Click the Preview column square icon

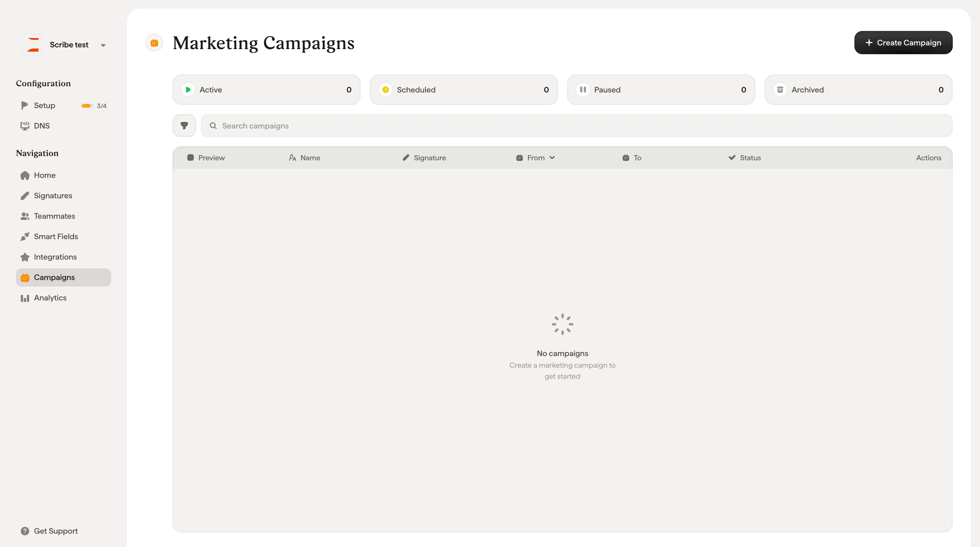coord(191,157)
